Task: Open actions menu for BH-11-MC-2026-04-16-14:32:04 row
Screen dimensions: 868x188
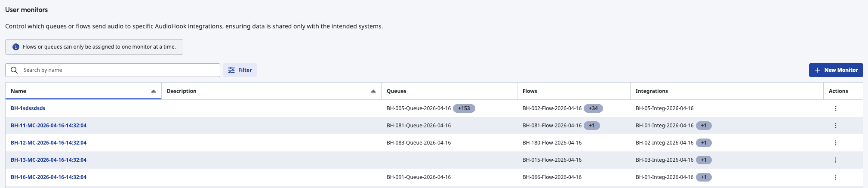Action: pos(835,126)
